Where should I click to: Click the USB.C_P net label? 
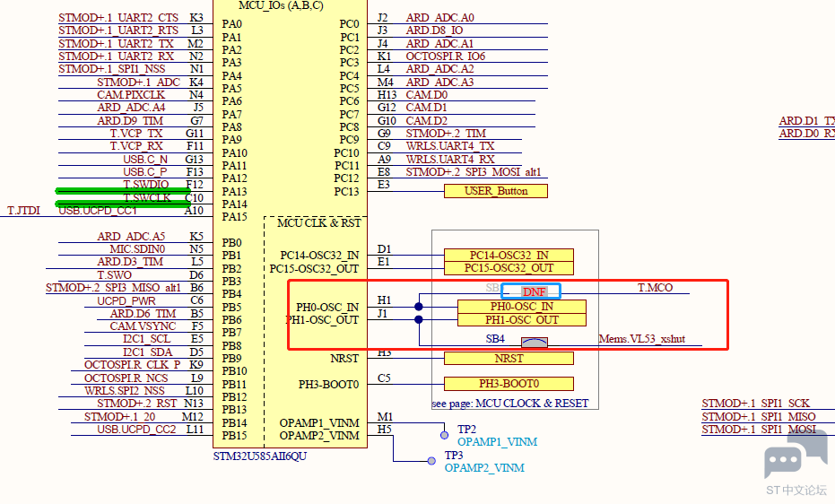(145, 172)
